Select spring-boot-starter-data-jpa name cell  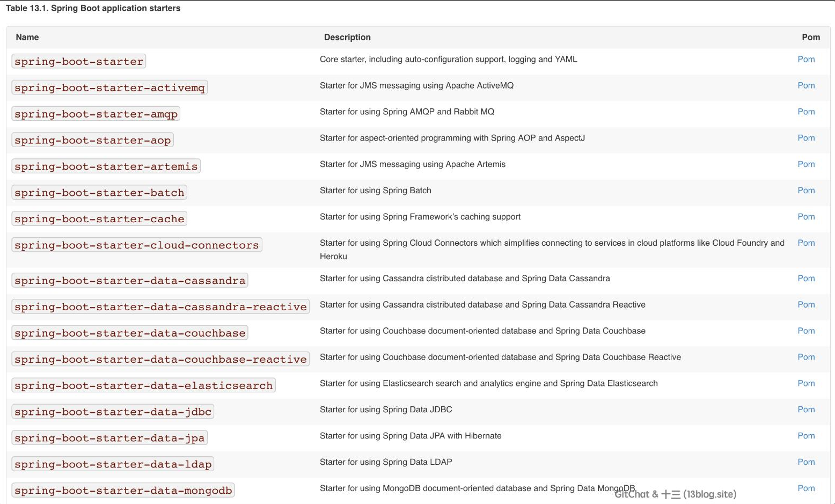click(109, 439)
